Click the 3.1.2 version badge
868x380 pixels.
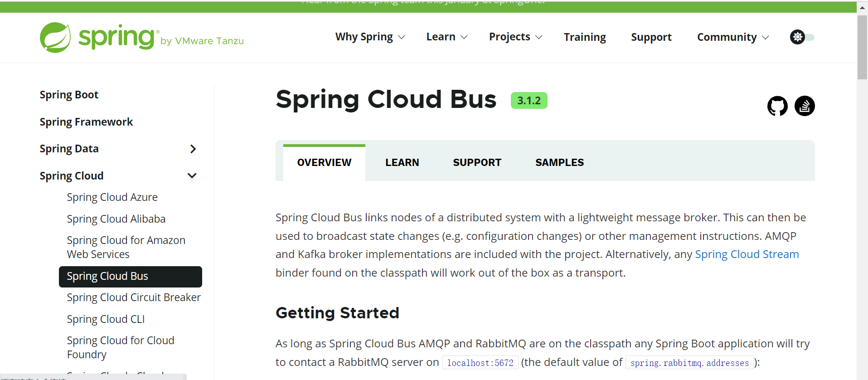click(529, 101)
